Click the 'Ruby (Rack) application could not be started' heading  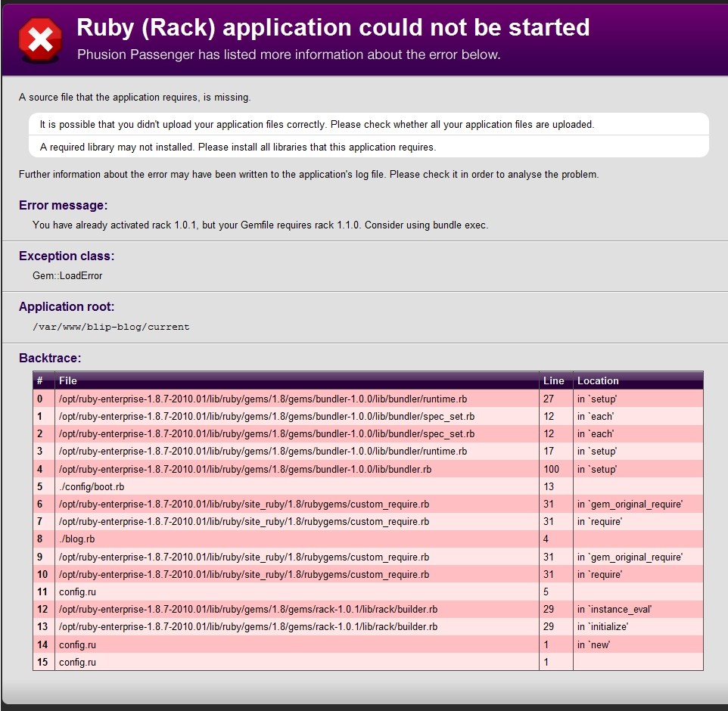(333, 27)
